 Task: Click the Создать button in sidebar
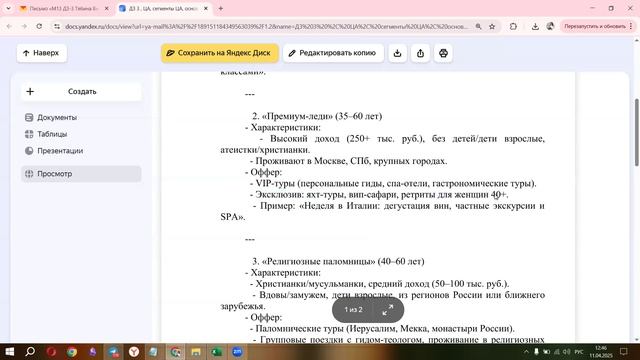pyautogui.click(x=81, y=91)
